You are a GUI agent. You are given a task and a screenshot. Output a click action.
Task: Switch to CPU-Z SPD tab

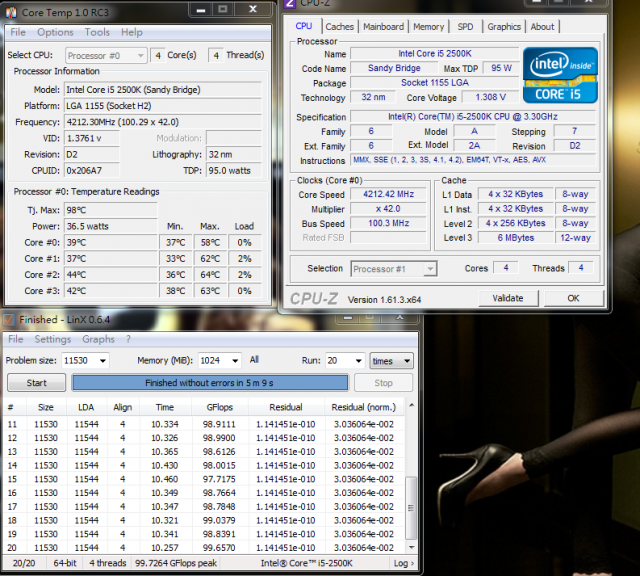coord(465,27)
